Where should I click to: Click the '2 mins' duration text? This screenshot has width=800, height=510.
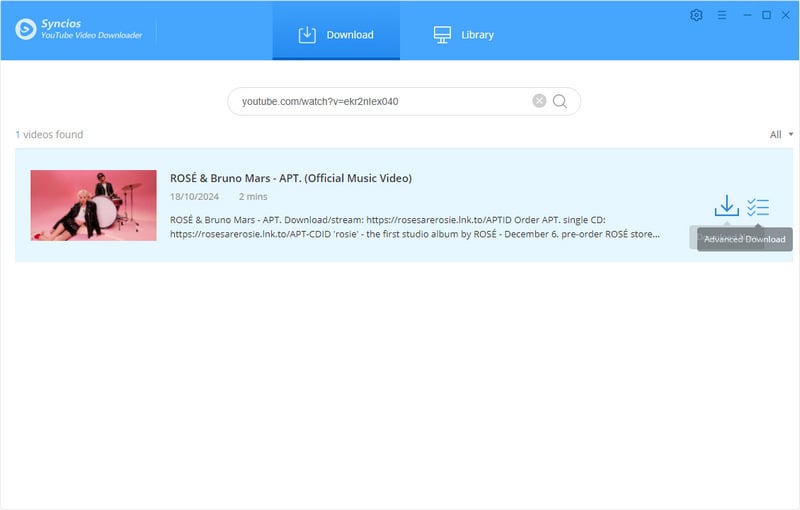[x=253, y=197]
